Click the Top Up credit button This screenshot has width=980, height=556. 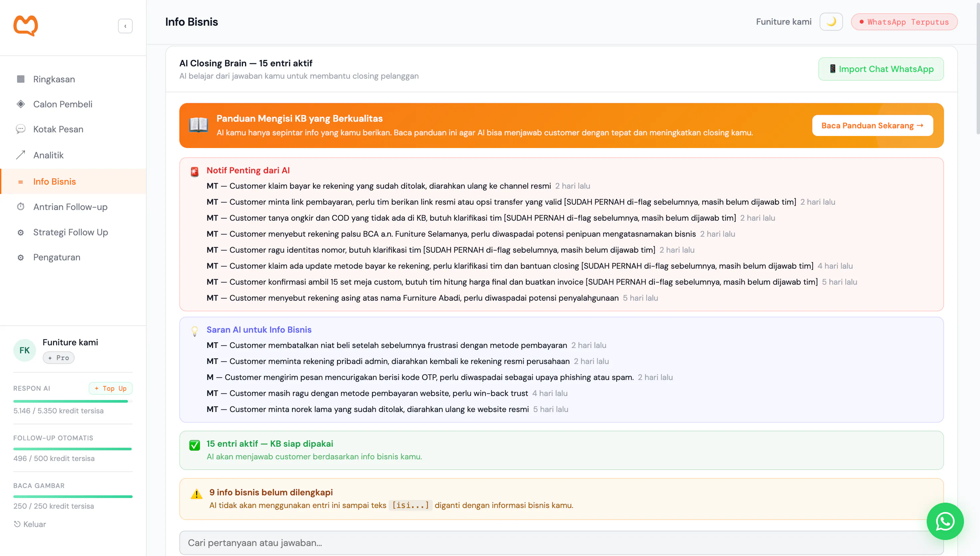(110, 388)
